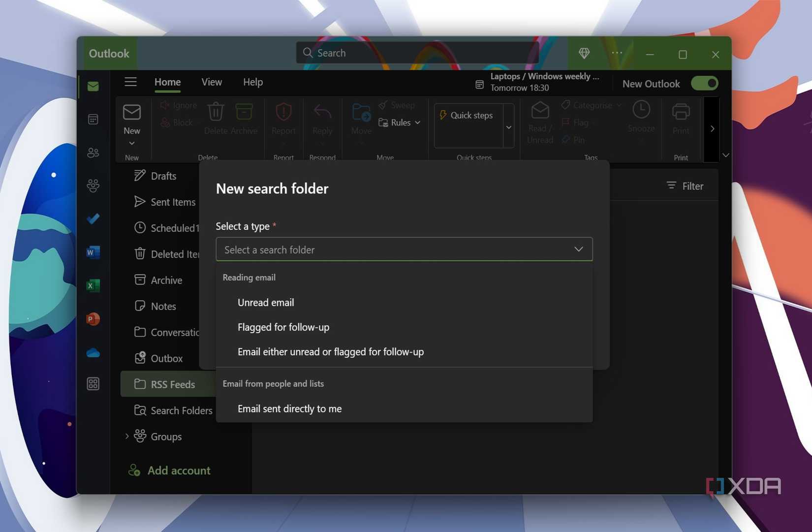Click the Quick steps button
Viewport: 812px width, 532px height.
[x=466, y=115]
